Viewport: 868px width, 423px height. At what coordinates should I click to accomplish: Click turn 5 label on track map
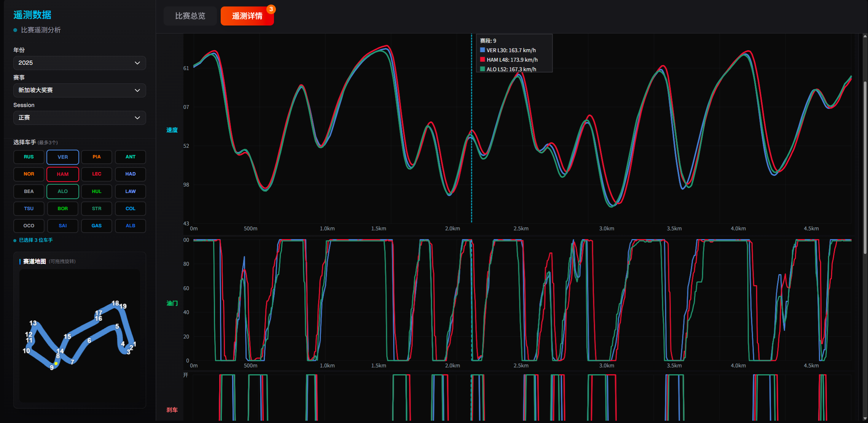point(117,326)
